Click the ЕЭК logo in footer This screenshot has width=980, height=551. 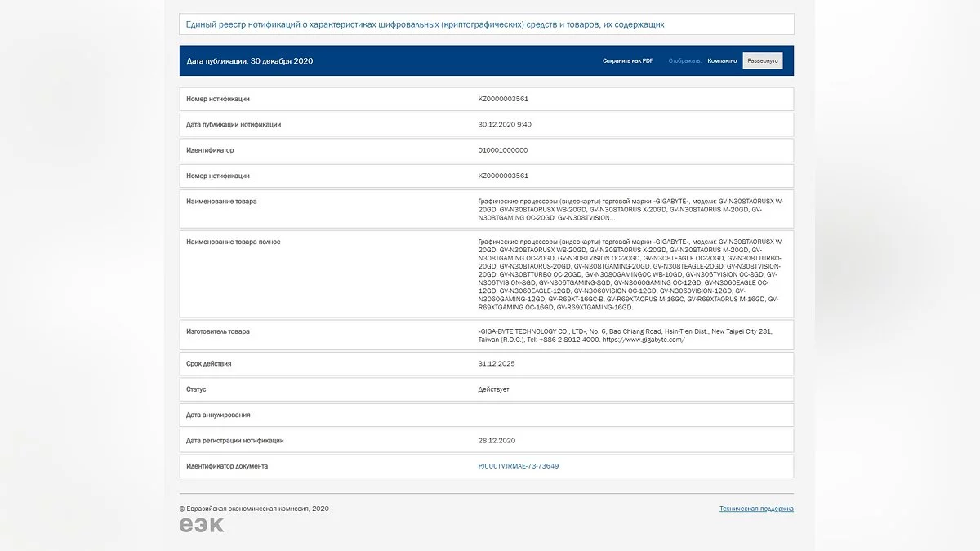[x=202, y=525]
